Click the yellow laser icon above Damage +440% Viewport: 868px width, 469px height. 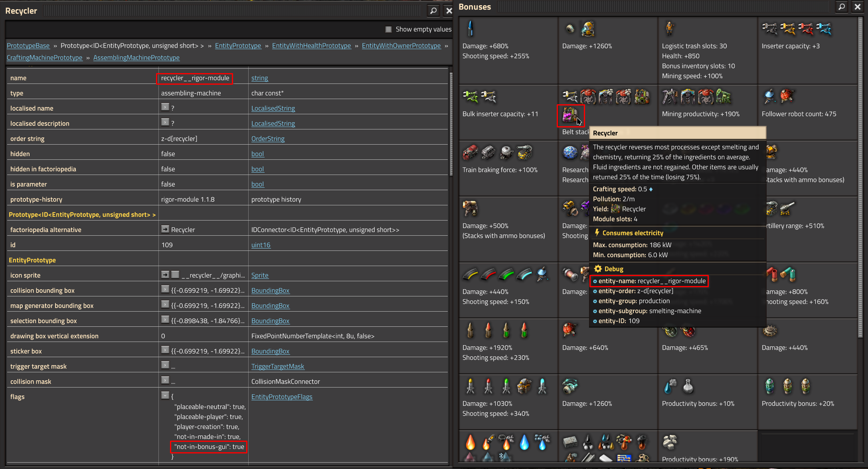471,274
